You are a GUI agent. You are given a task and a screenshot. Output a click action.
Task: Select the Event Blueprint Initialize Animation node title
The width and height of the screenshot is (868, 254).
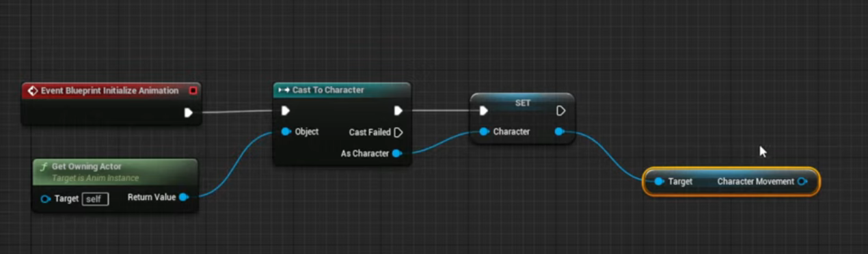click(109, 90)
